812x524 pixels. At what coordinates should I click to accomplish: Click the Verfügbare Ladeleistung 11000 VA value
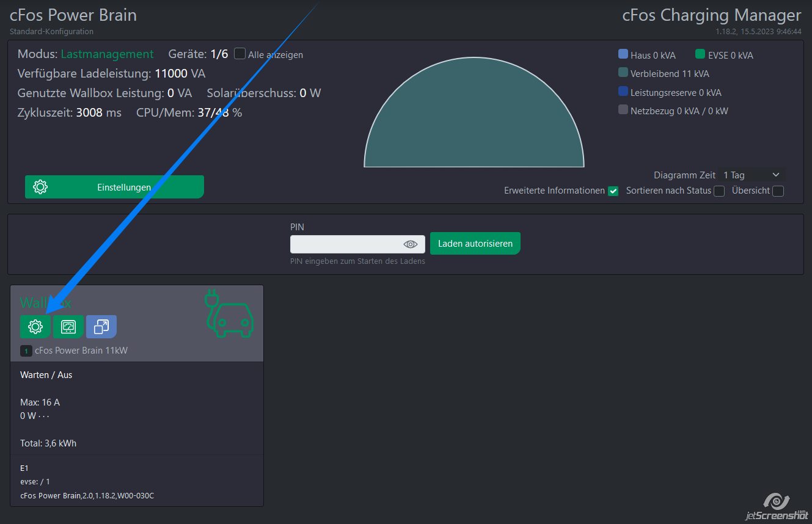pos(180,74)
